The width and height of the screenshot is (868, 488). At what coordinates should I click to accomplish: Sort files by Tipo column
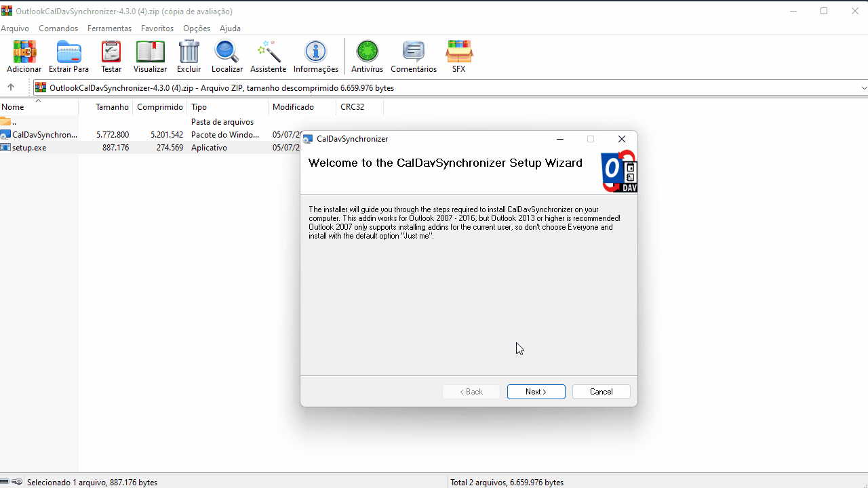227,107
